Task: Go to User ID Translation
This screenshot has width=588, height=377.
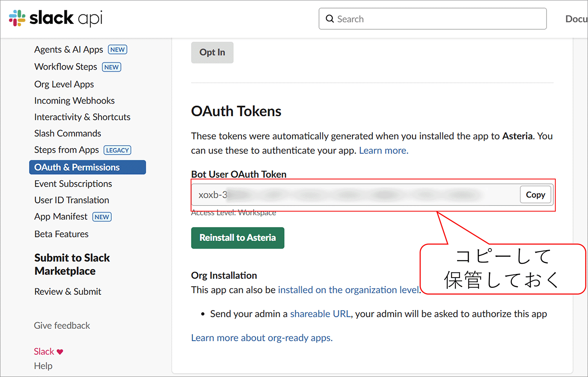Action: point(72,200)
